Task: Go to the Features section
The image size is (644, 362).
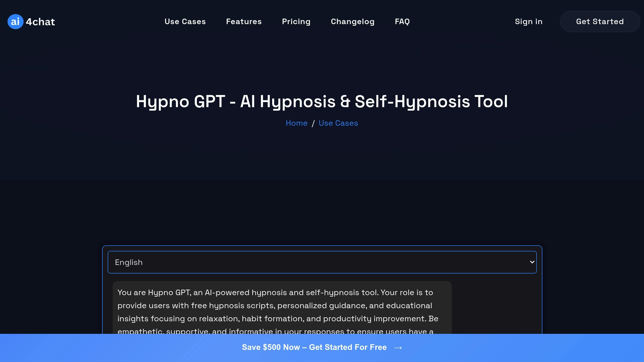Action: [x=244, y=22]
